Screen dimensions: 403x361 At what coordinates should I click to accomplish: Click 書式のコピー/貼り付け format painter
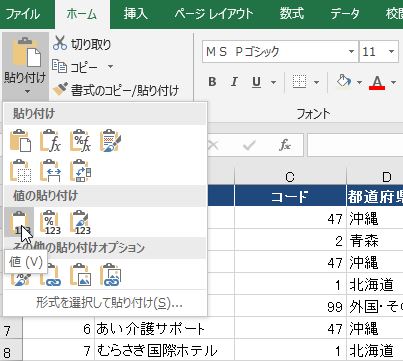116,90
